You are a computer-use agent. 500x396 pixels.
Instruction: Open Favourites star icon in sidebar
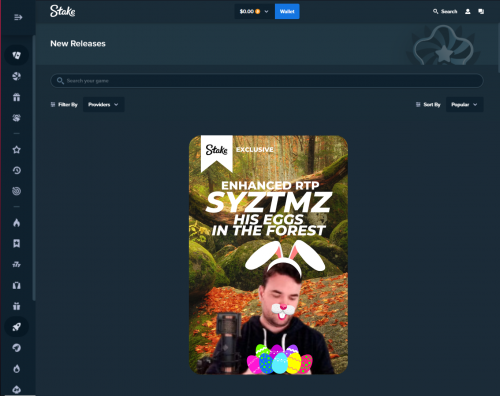tap(16, 150)
